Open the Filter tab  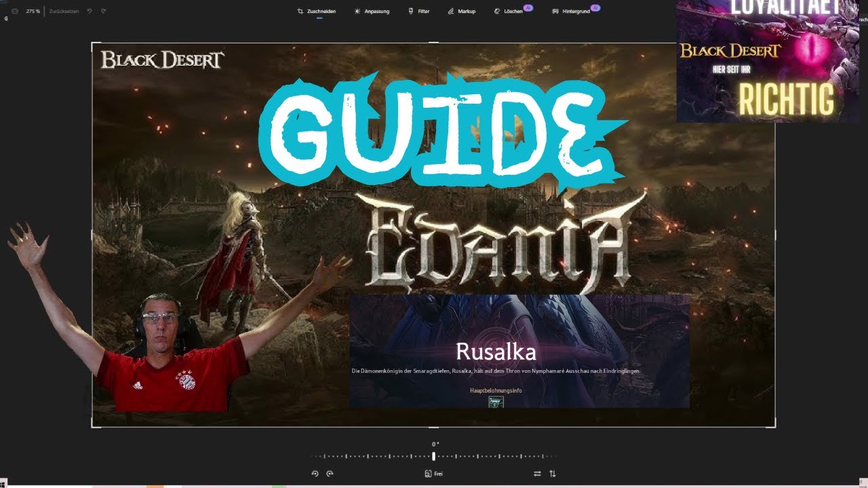pyautogui.click(x=418, y=12)
